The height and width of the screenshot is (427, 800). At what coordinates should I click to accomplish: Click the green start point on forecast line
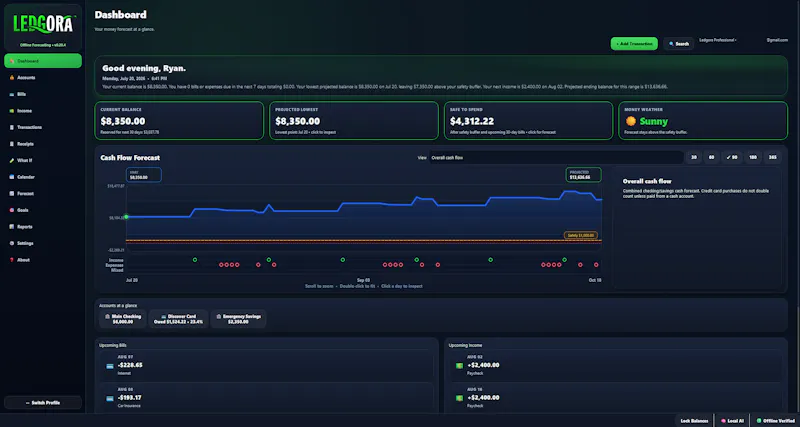coord(127,217)
